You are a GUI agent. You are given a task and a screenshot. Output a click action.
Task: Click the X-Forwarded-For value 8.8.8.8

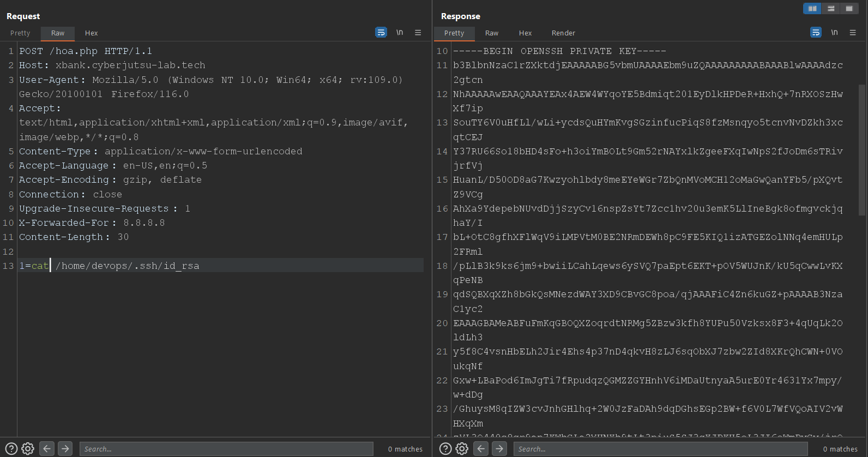pyautogui.click(x=144, y=223)
